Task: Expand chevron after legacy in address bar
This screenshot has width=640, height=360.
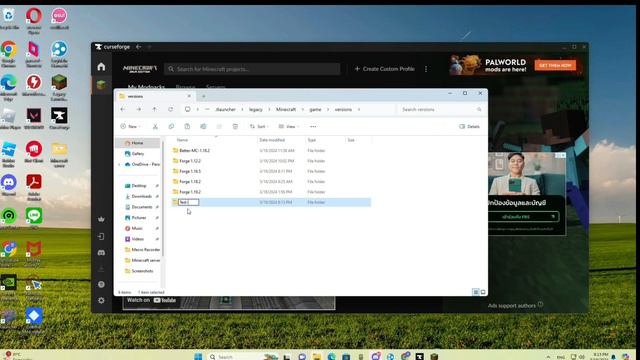Action: click(269, 109)
